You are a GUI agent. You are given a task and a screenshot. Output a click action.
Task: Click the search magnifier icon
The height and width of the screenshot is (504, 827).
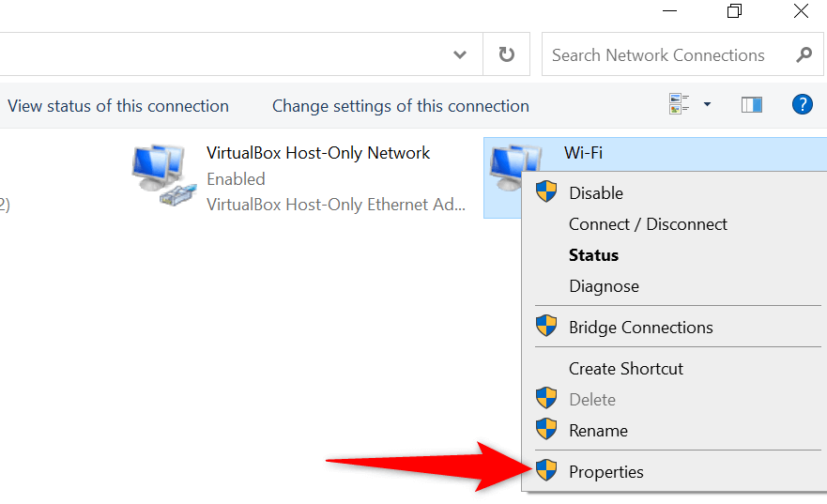tap(804, 55)
